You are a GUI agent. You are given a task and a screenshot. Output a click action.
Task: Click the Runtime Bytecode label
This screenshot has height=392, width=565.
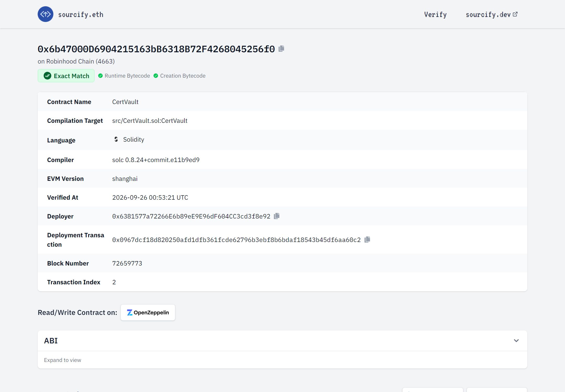click(127, 76)
